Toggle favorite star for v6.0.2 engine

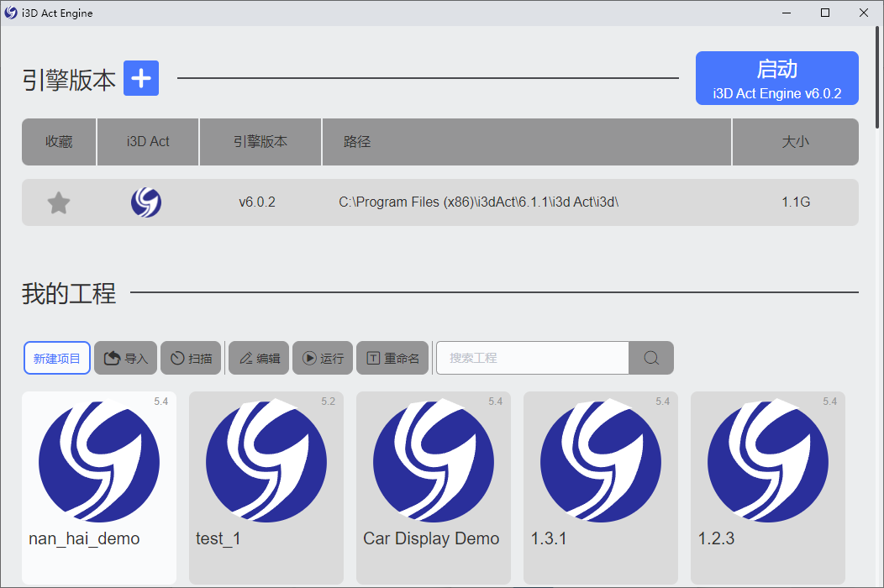[59, 202]
